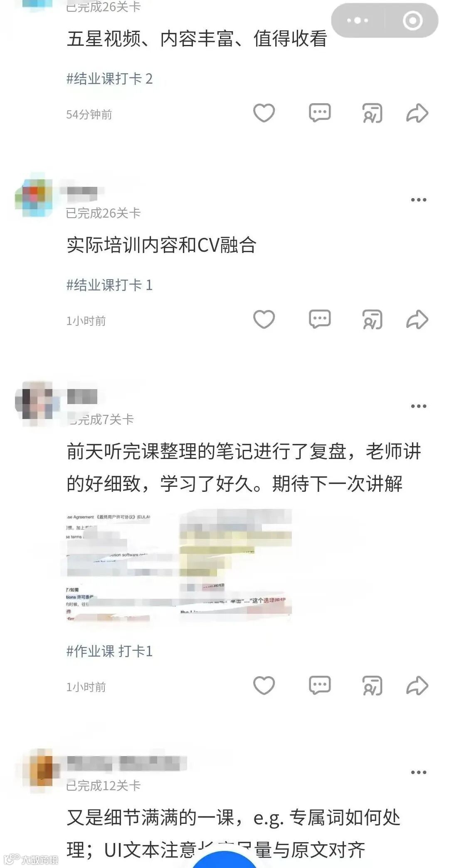Open more options for 已完成12关卡 post
Viewport: 449px width, 868px height.
click(x=418, y=772)
